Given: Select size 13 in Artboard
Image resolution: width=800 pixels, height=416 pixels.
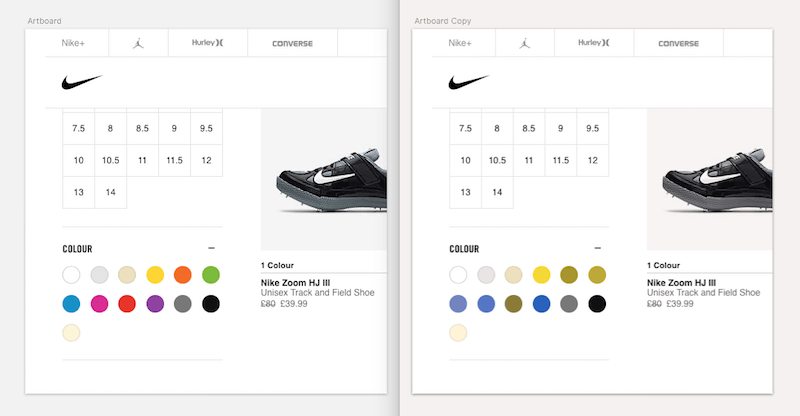Looking at the screenshot, I should point(79,192).
